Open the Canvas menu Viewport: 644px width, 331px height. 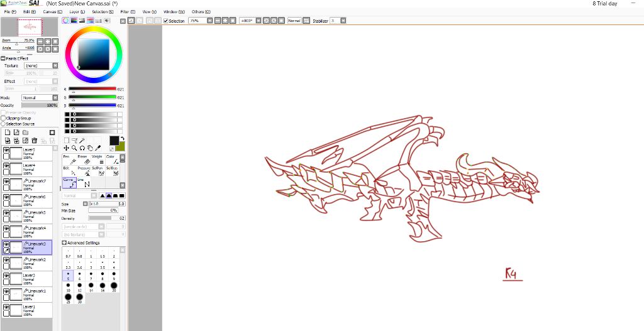pyautogui.click(x=52, y=12)
